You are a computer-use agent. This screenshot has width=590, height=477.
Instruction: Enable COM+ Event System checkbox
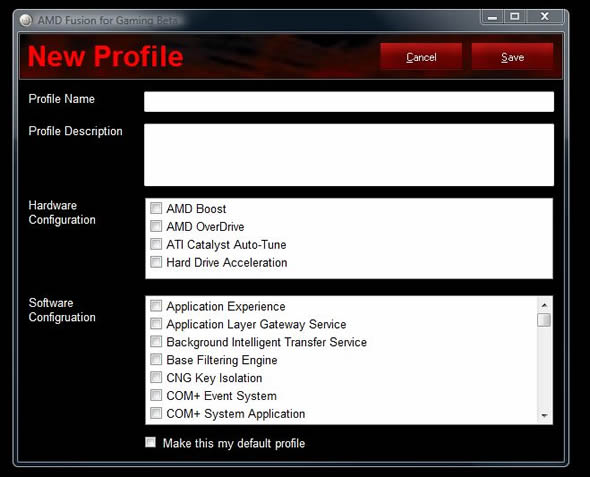[156, 395]
